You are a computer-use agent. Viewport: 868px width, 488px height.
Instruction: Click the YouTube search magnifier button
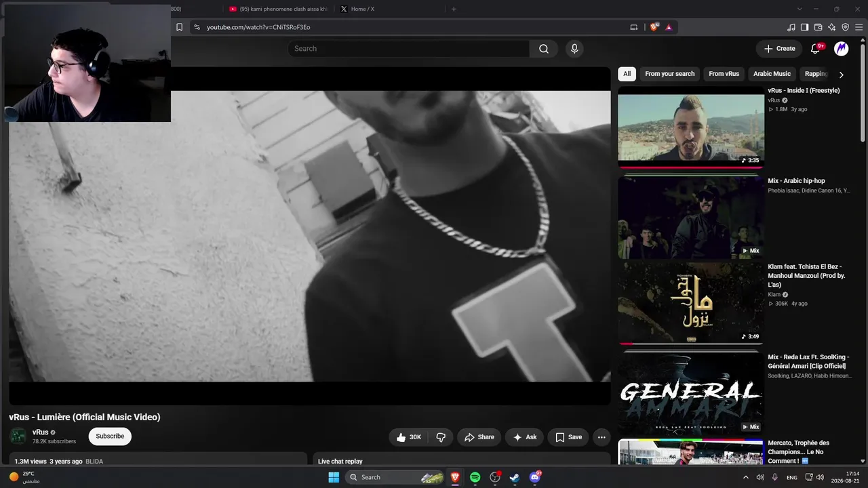[544, 49]
